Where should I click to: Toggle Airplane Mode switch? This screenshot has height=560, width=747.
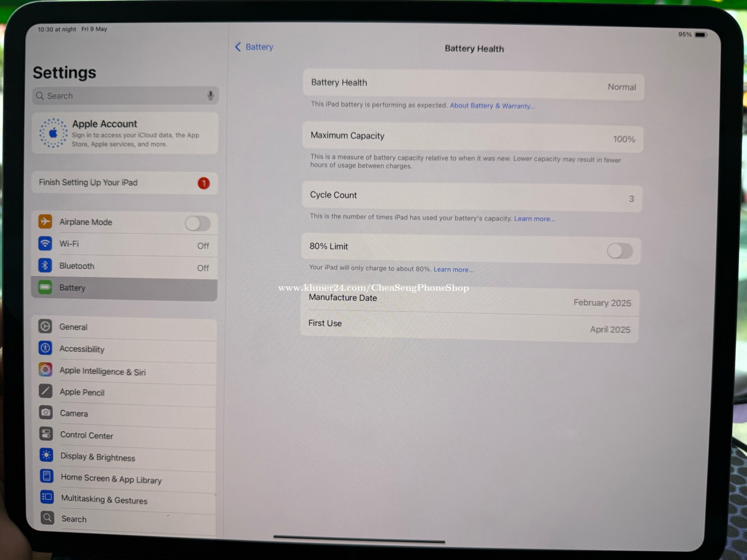click(198, 224)
